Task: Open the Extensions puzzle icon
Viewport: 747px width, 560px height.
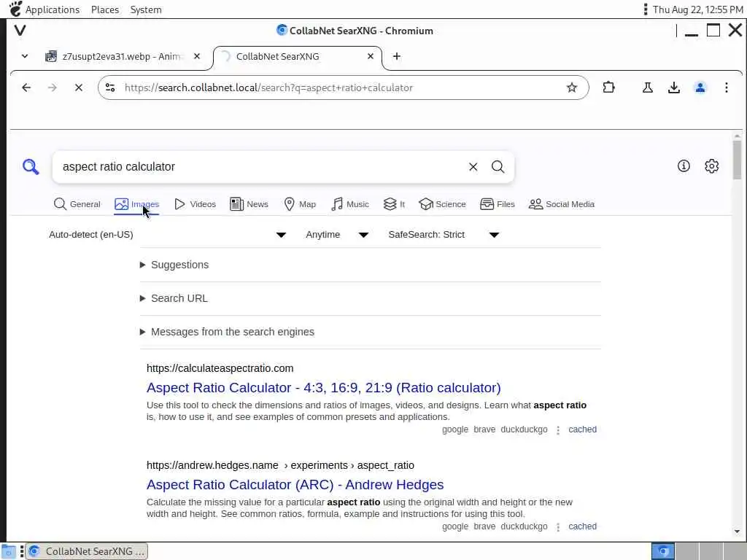Action: coord(608,87)
